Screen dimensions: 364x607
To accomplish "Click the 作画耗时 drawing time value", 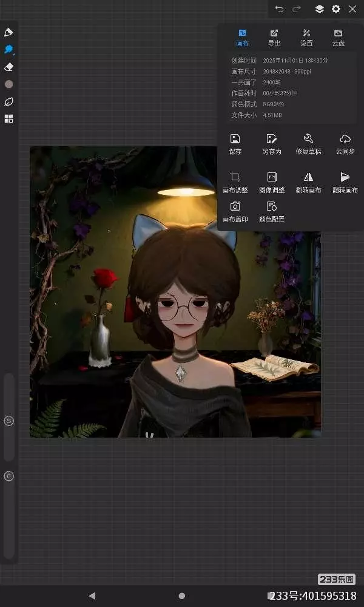I will 280,93.
